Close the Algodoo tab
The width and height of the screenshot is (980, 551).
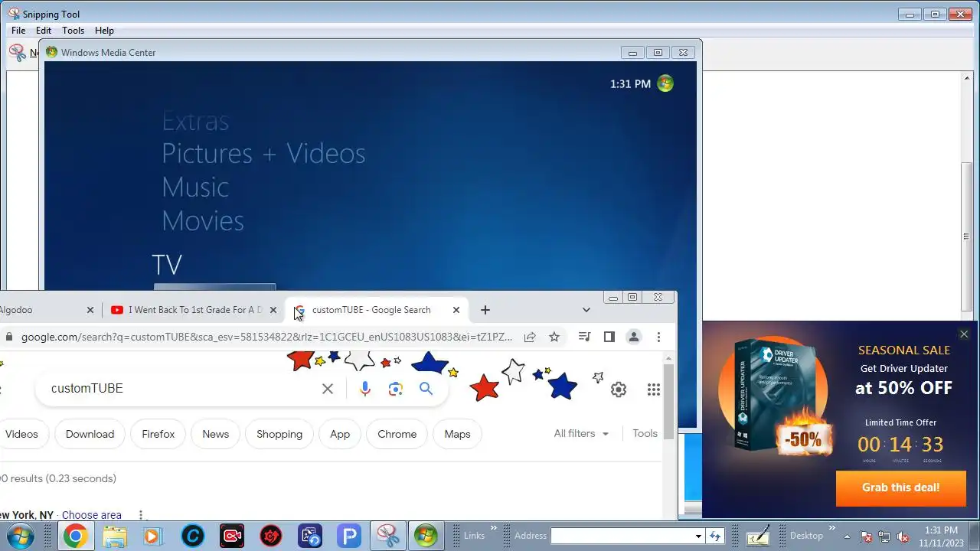90,310
